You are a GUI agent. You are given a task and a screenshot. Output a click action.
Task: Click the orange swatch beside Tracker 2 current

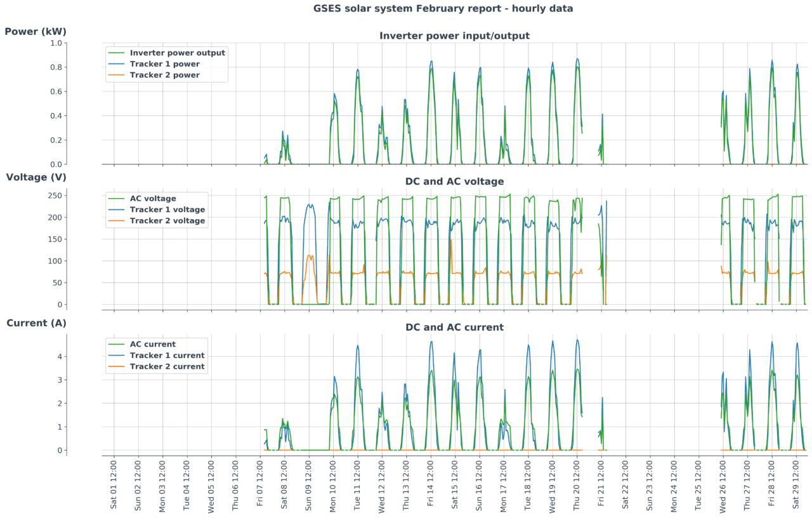(x=116, y=366)
